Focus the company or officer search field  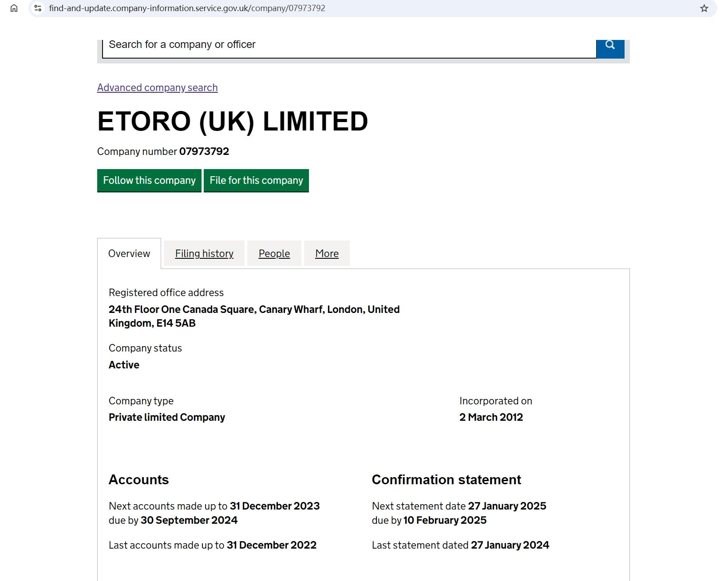pos(349,46)
